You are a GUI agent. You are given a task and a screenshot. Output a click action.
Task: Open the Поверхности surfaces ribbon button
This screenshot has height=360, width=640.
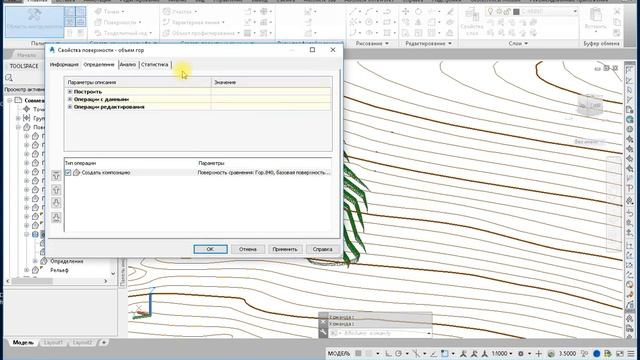(x=118, y=22)
